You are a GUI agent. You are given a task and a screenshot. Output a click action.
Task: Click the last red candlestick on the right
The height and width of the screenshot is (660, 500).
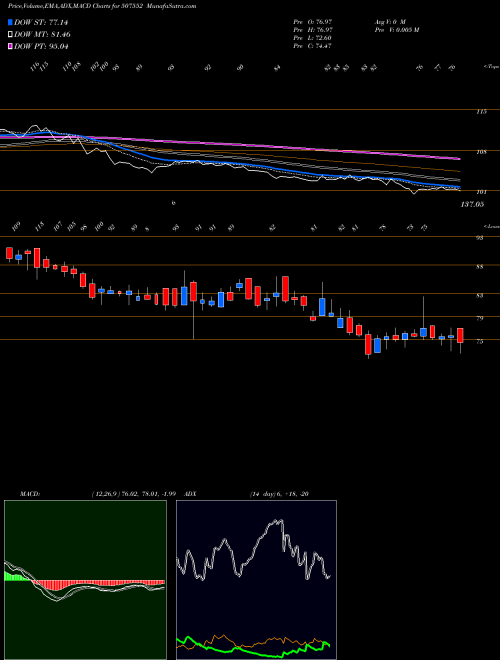460,335
